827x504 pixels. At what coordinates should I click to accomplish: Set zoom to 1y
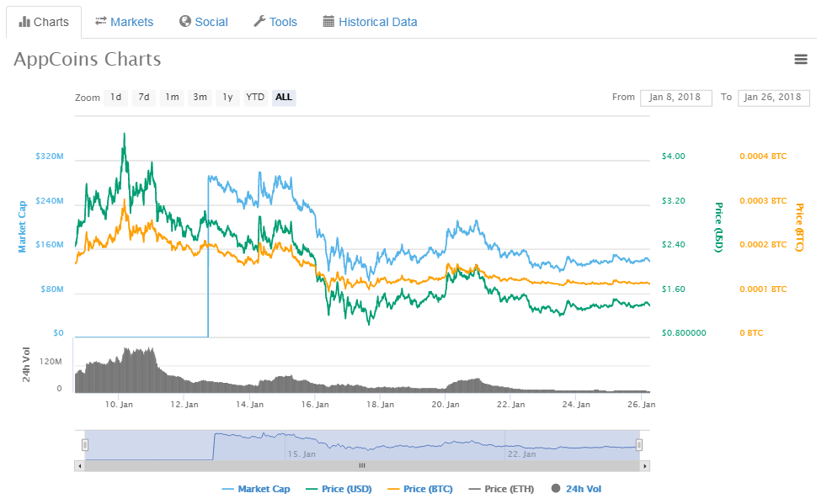coord(228,97)
